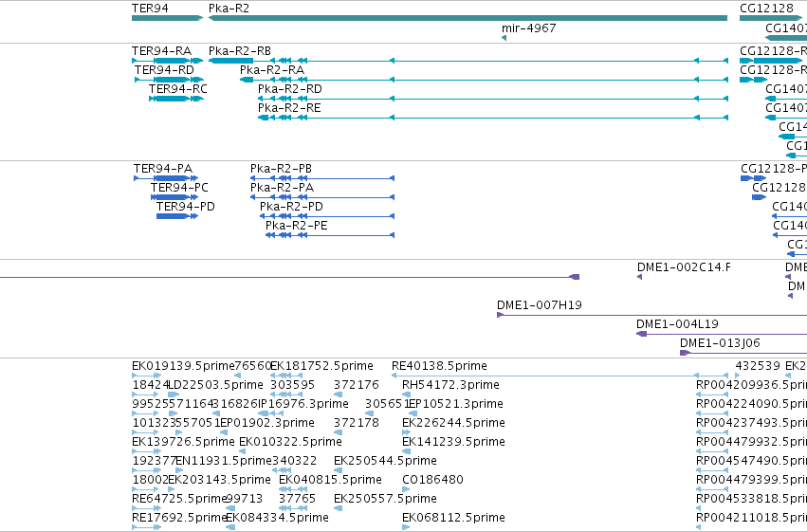This screenshot has height=532, width=807.
Task: Select the 432539 EST label
Action: click(x=758, y=366)
